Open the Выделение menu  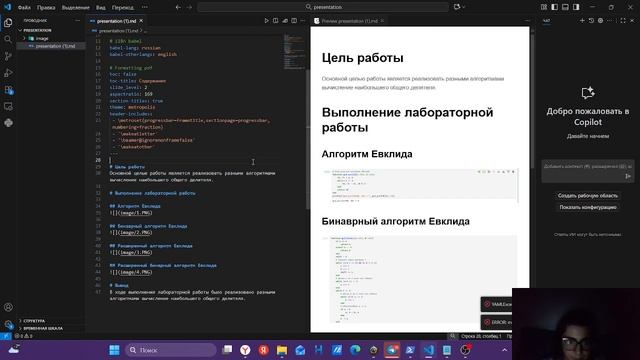(76, 7)
